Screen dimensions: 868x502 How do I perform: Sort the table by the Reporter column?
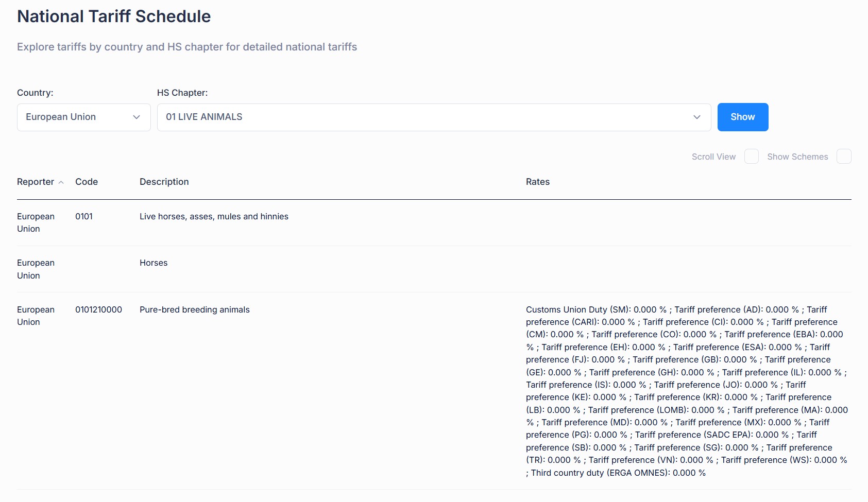click(36, 182)
